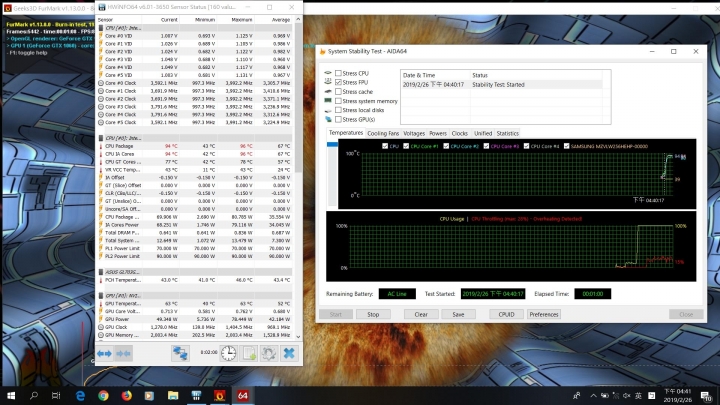Viewport: 720px width, 405px height.
Task: Open the Temperatures tab in AIDA64
Action: [346, 133]
